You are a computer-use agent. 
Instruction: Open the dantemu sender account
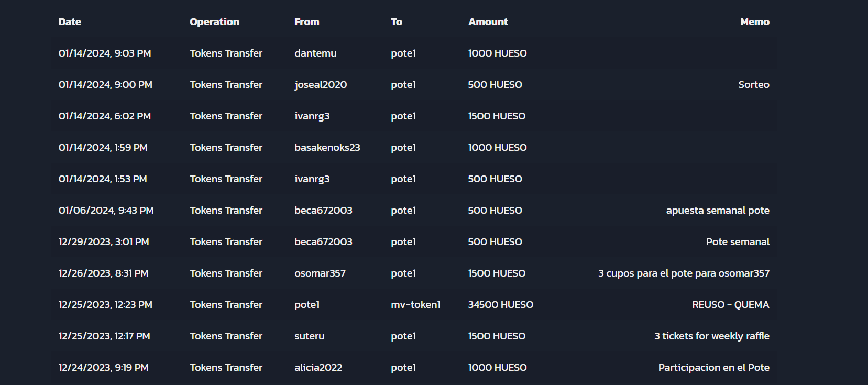(x=315, y=53)
